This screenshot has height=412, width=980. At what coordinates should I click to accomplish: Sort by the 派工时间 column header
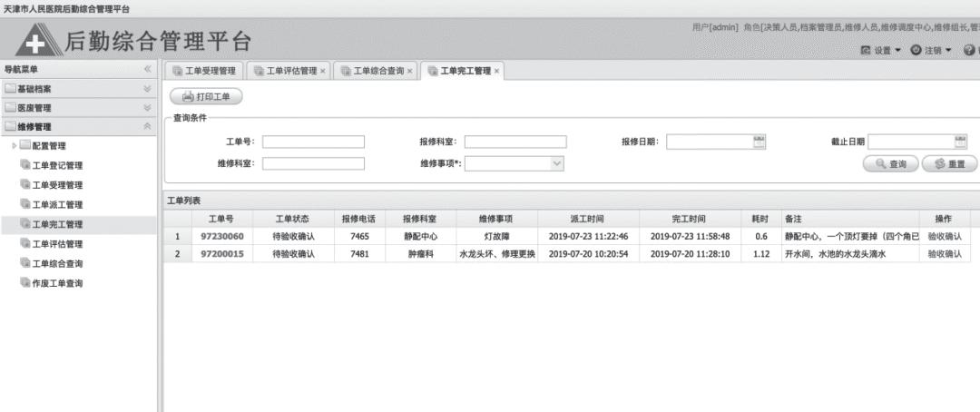(x=587, y=220)
